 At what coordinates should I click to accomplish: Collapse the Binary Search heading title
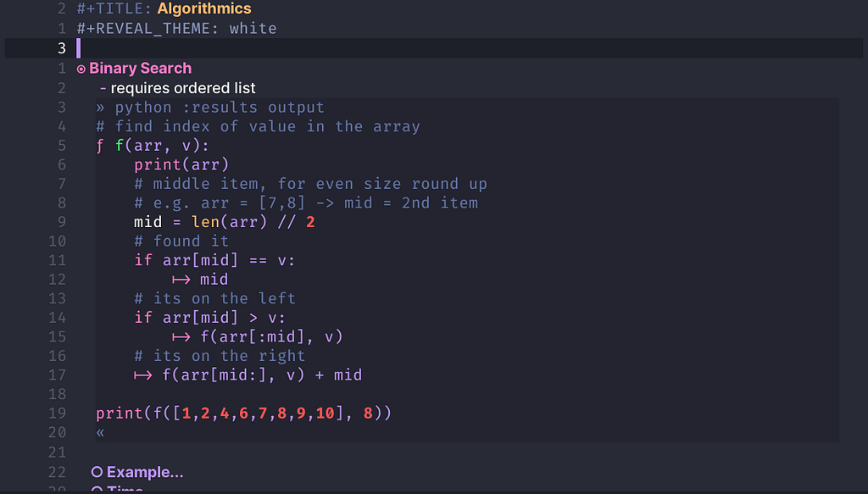(x=140, y=69)
